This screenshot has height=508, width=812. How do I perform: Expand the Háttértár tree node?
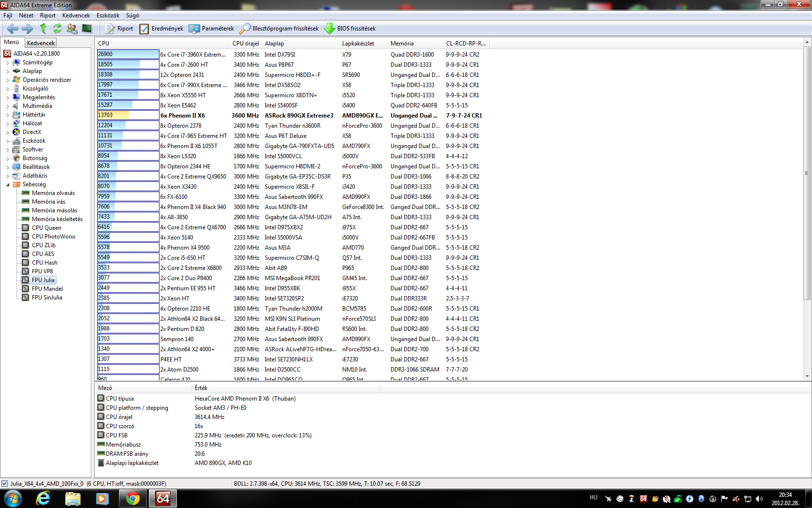point(8,115)
